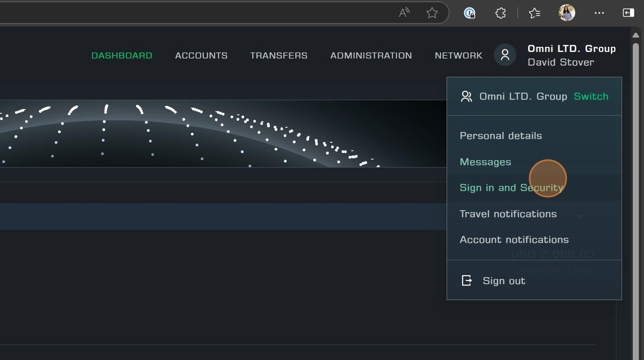Open the browser Favorites list icon
The width and height of the screenshot is (644, 360).
tap(535, 13)
